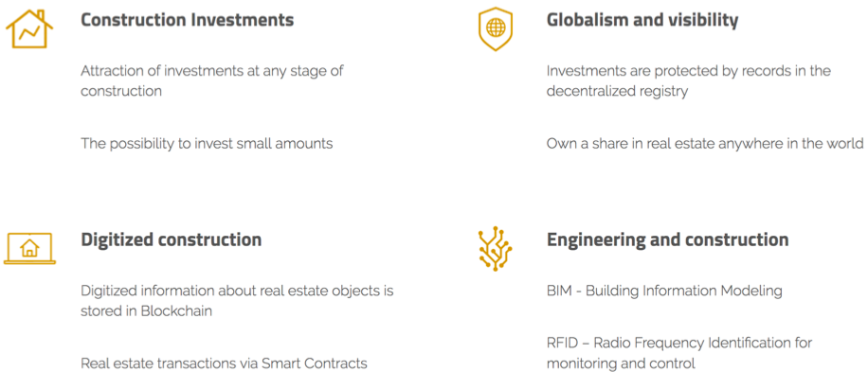The image size is (868, 372).
Task: Click 'BIM - Building Information Modeling' text
Action: [x=664, y=291]
